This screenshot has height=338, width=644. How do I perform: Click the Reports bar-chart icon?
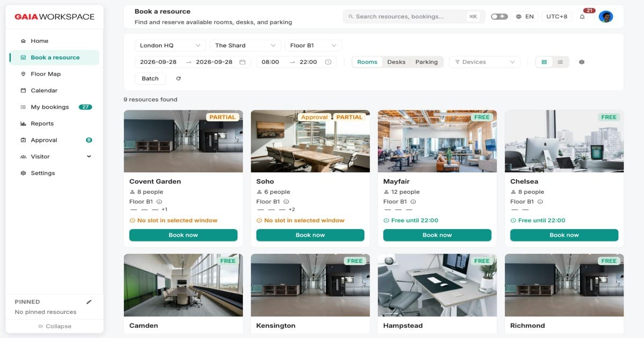point(23,123)
